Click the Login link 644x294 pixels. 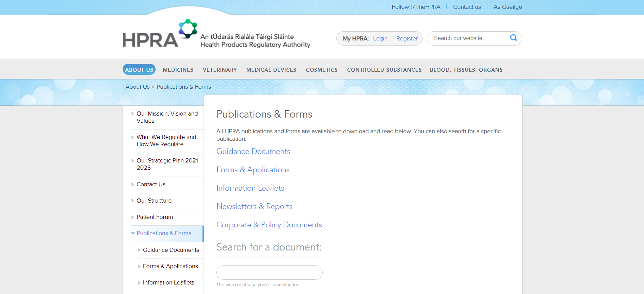(380, 38)
